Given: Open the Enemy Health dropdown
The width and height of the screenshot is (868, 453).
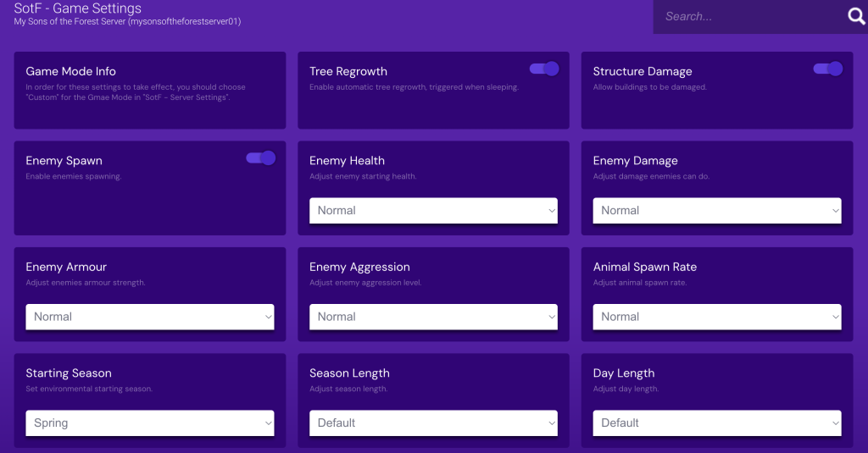Looking at the screenshot, I should point(433,211).
